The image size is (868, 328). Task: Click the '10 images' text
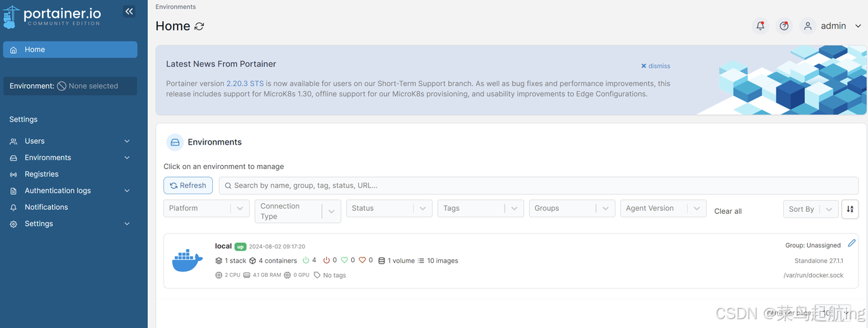(443, 261)
